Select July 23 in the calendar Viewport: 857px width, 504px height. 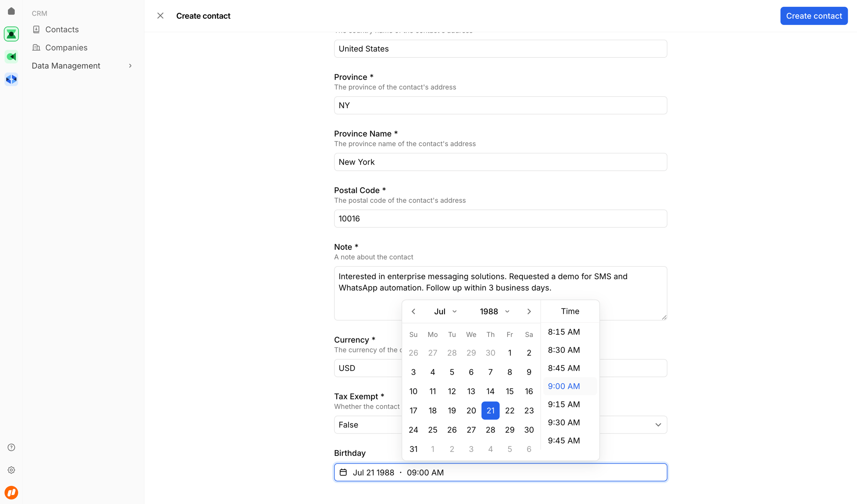529,410
